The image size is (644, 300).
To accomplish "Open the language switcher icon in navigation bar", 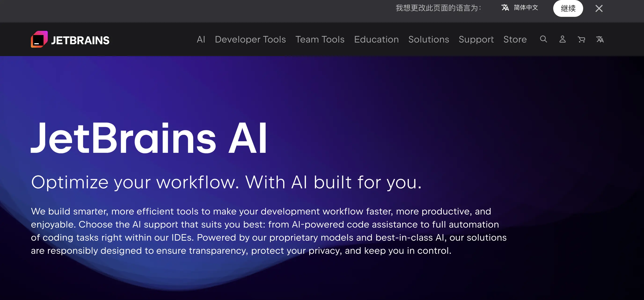I will click(x=600, y=39).
